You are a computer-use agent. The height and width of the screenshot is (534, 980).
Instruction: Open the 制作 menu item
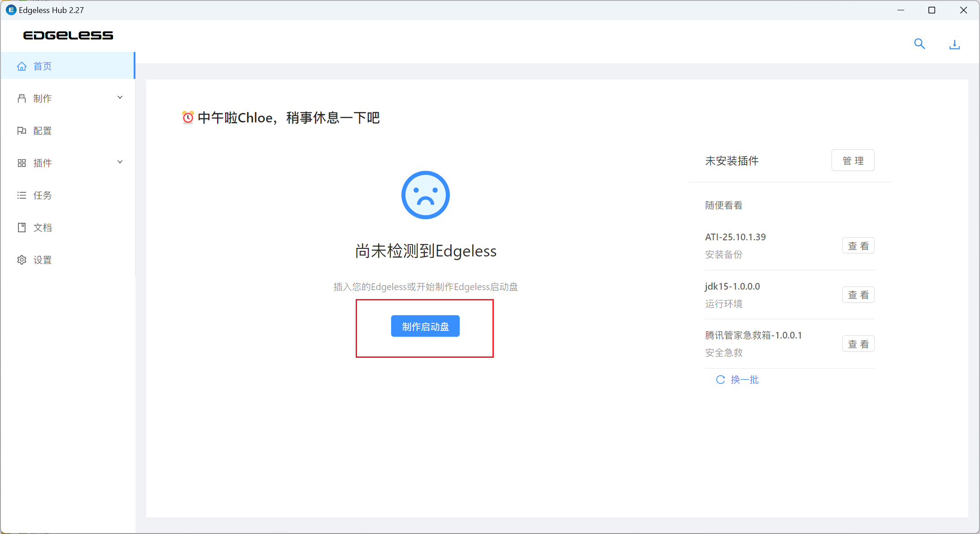[x=67, y=98]
